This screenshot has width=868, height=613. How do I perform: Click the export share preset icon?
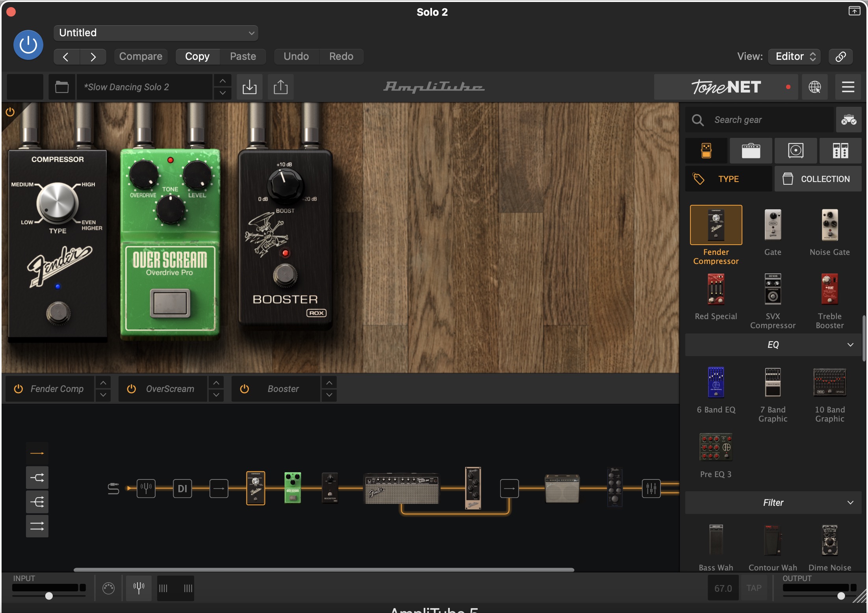(280, 87)
